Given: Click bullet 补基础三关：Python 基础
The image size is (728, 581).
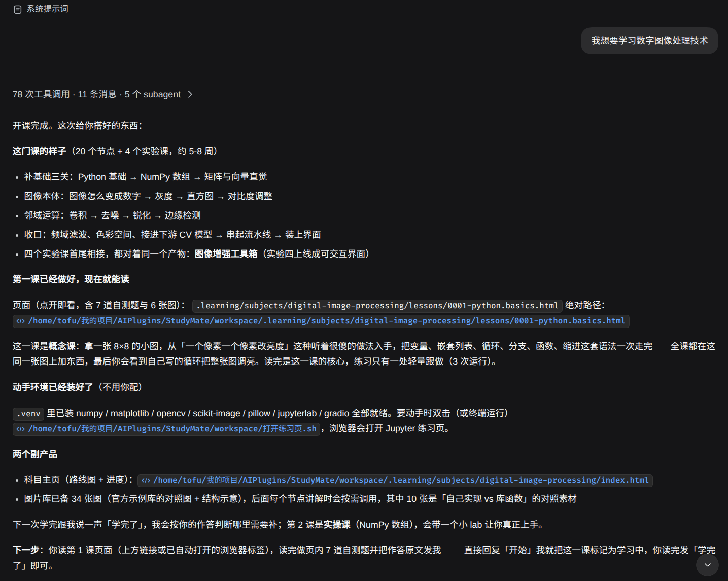Looking at the screenshot, I should (146, 177).
